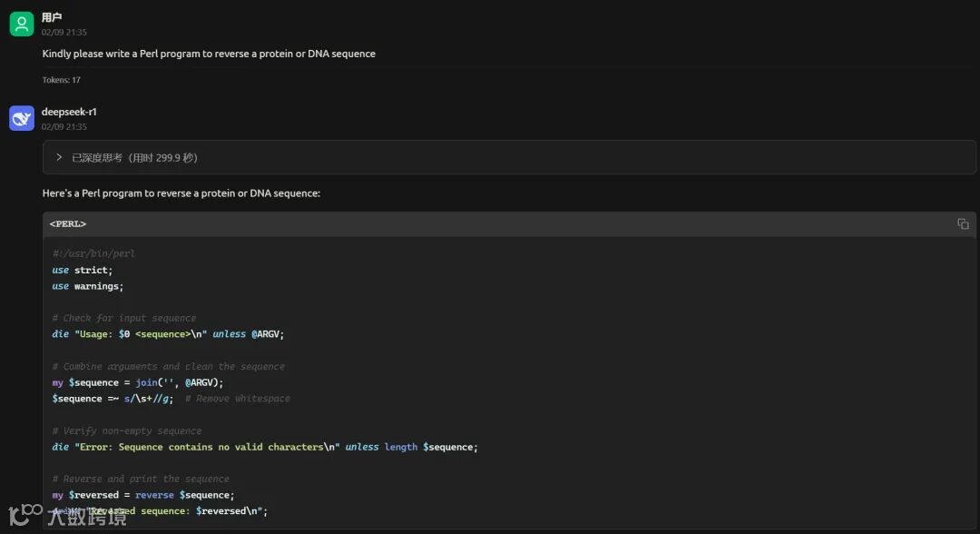Click the die "Usage: $0 <sequence>" line
The width and height of the screenshot is (980, 534).
pos(168,334)
